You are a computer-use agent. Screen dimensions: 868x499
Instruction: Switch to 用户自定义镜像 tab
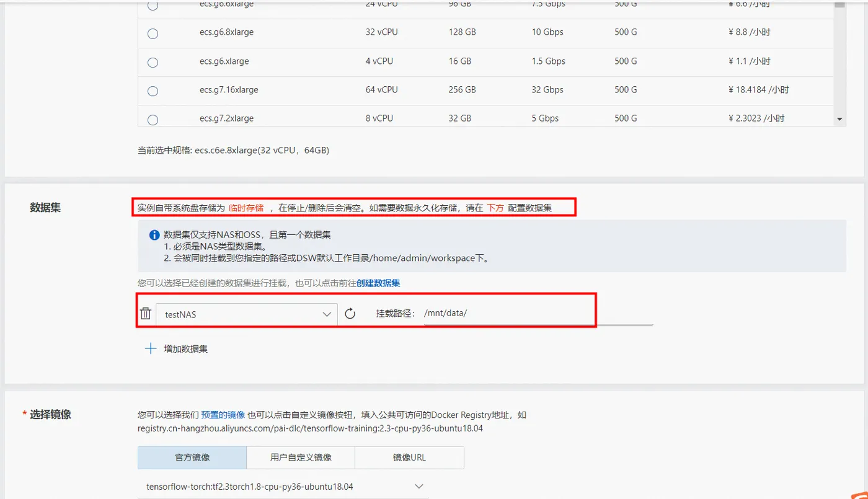click(301, 457)
